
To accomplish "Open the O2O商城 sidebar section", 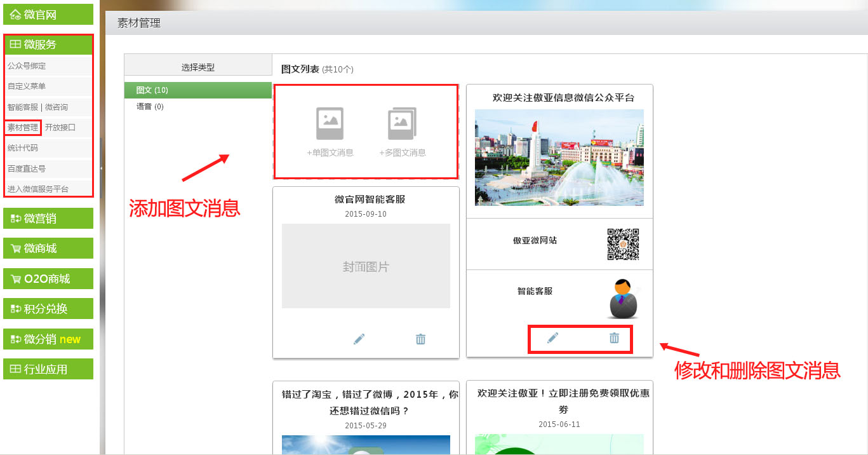I will click(x=48, y=279).
